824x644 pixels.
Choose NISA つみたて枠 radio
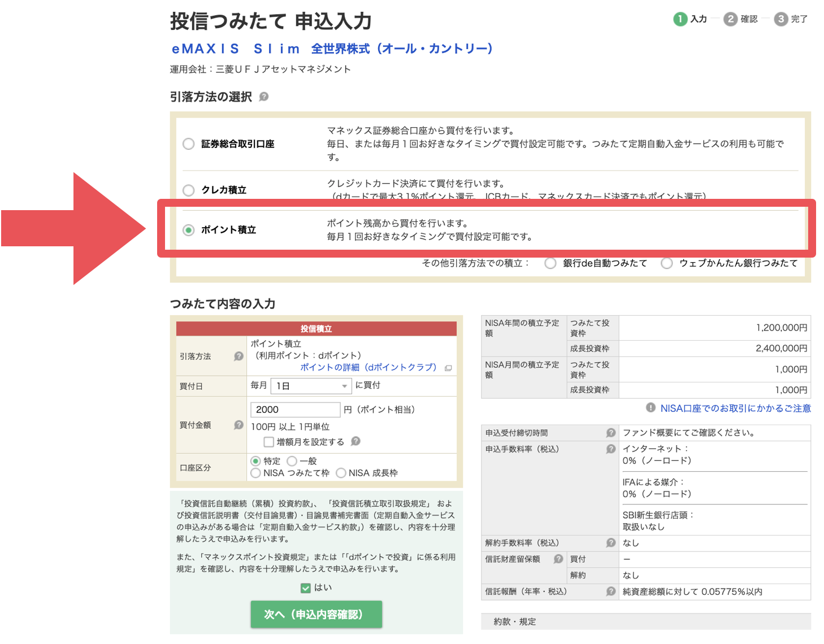pos(255,473)
